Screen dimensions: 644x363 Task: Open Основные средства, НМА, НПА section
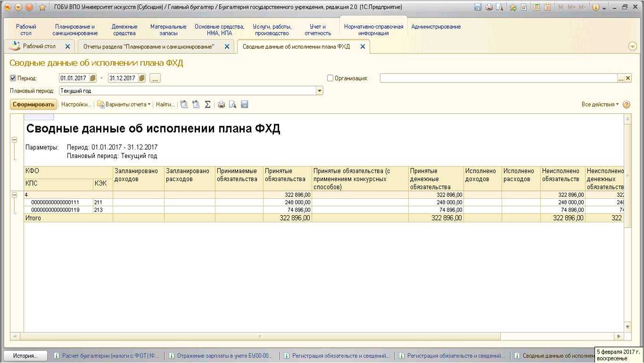[220, 30]
